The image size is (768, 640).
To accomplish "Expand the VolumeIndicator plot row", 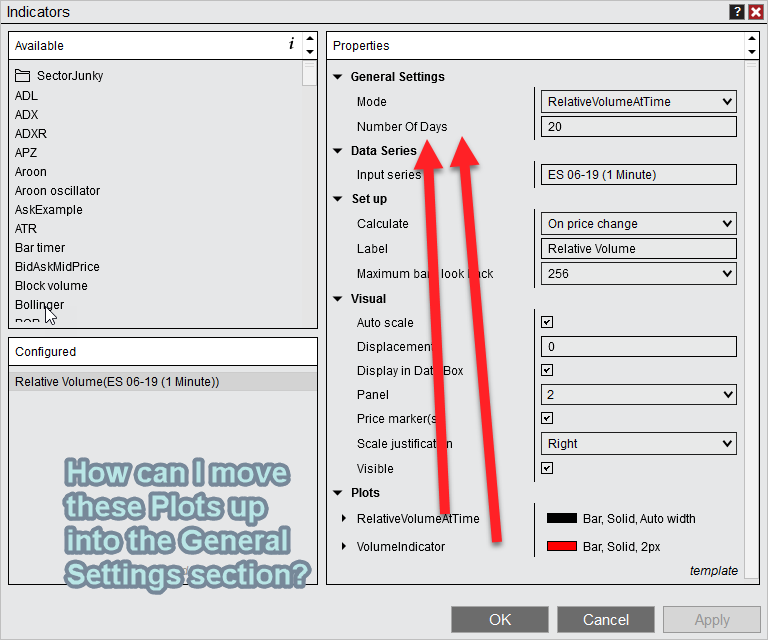I will 344,546.
